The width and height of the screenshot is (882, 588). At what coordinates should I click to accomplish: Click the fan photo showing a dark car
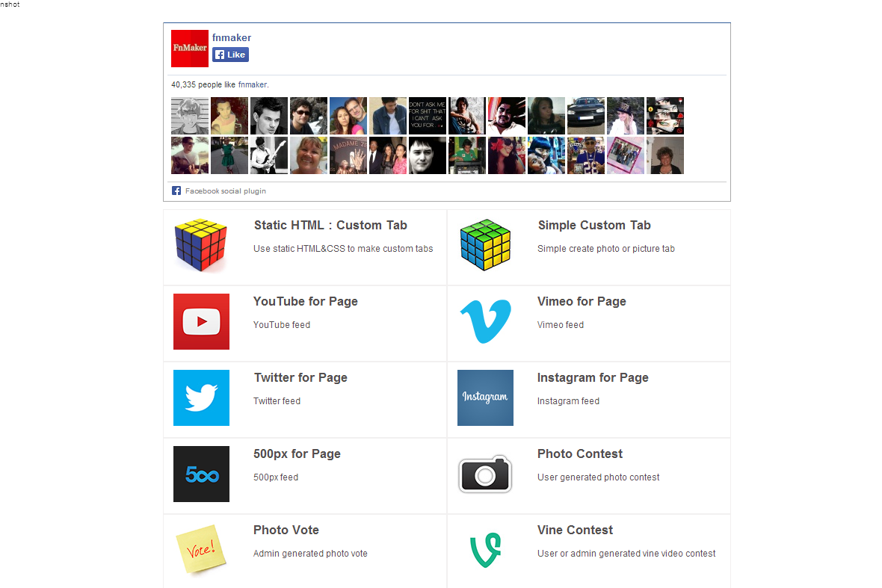point(586,116)
